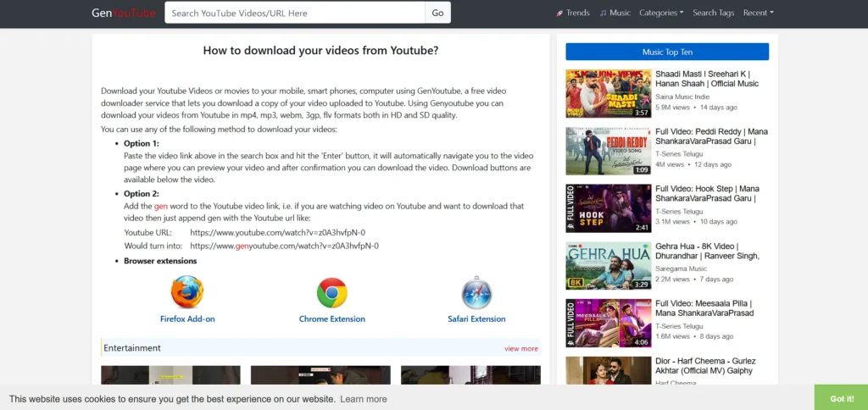Open Gehra Hua - 8K Video title
This screenshot has width=868, height=410.
(708, 251)
